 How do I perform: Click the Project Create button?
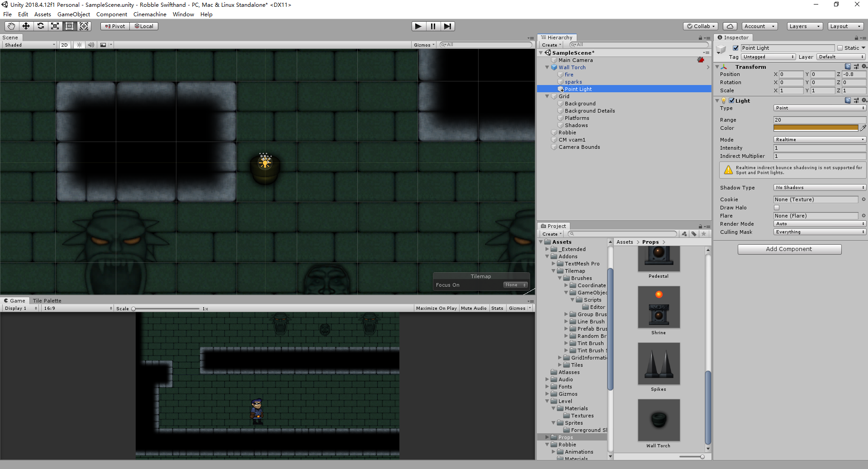pos(552,234)
